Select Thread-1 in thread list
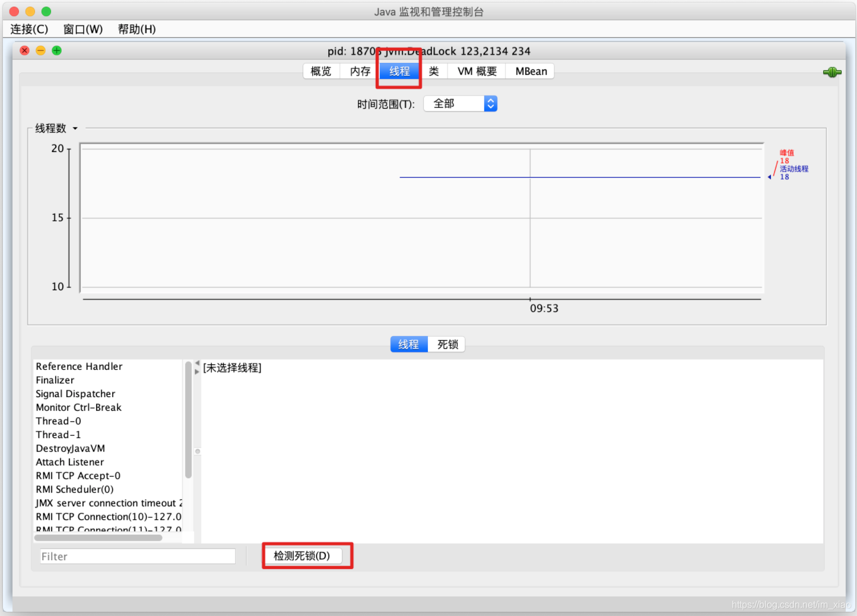 click(x=108, y=434)
